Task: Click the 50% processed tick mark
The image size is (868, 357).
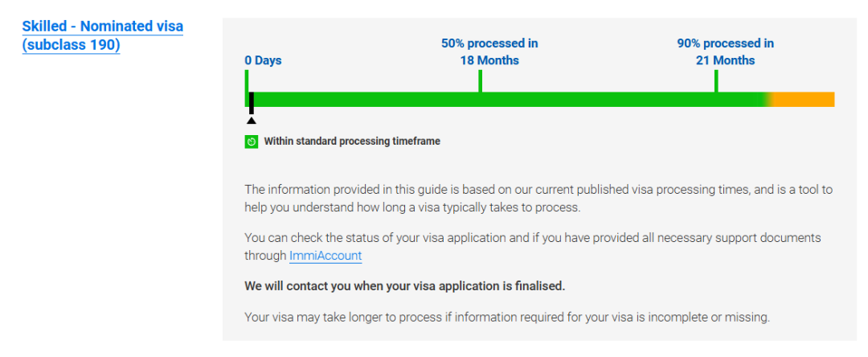Action: [480, 81]
